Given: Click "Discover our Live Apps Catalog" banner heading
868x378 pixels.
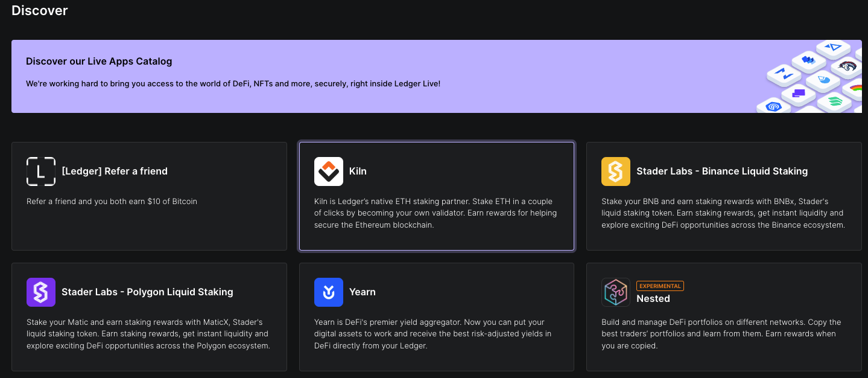Looking at the screenshot, I should point(99,62).
